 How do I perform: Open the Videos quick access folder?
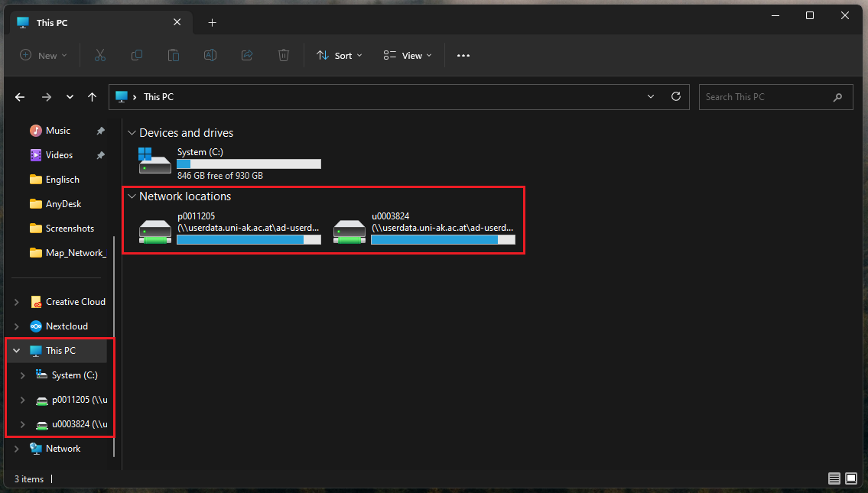tap(59, 155)
